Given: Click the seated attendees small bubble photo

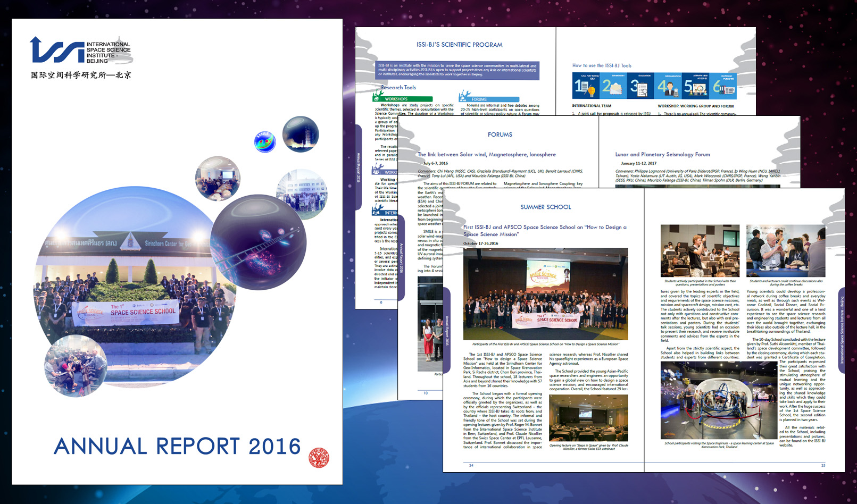Looking at the screenshot, I should (76, 366).
